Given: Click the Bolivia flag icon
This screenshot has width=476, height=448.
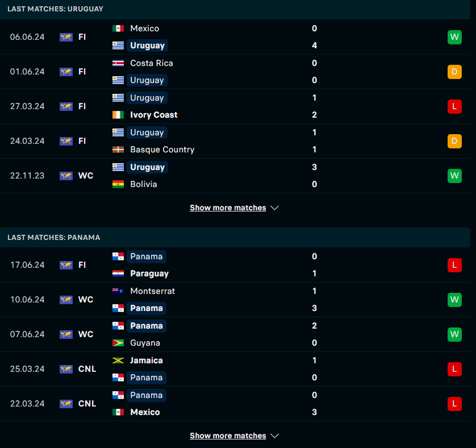Looking at the screenshot, I should tap(118, 184).
